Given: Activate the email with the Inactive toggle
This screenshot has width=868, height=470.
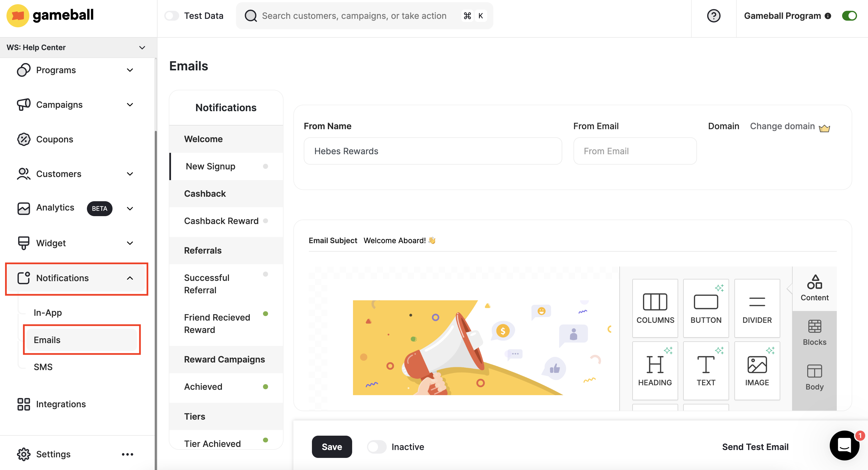Looking at the screenshot, I should click(376, 446).
